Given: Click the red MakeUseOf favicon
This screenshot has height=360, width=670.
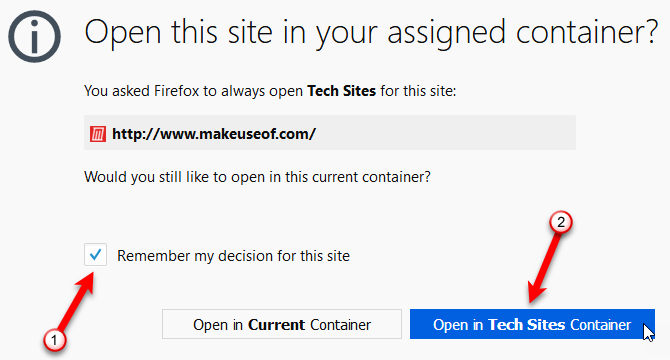Looking at the screenshot, I should pyautogui.click(x=97, y=134).
